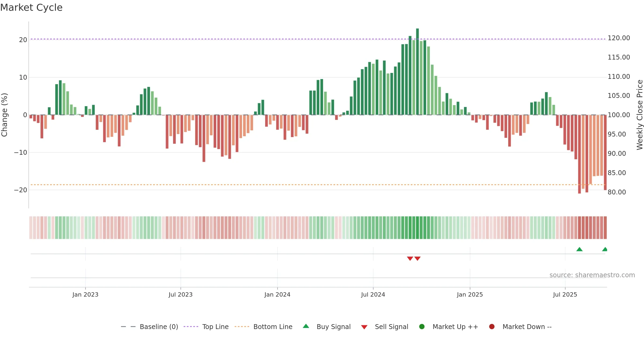Click the Jan 2025 axis label
The image size is (644, 362).
(x=470, y=294)
